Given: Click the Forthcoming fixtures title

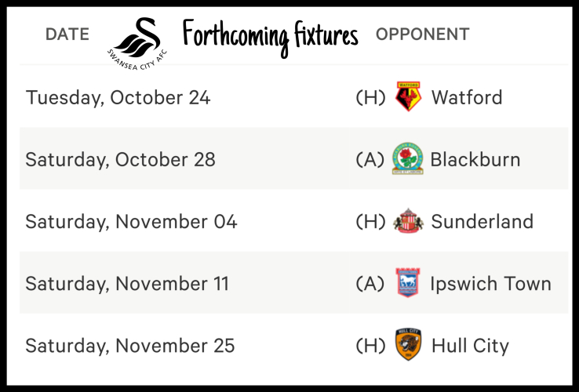Looking at the screenshot, I should 271,35.
